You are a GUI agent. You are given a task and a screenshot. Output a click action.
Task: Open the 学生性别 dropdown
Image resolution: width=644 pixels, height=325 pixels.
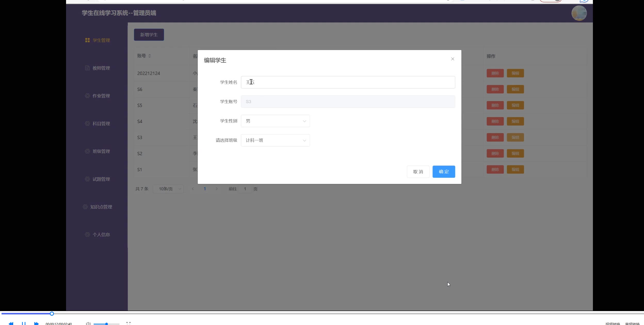[x=275, y=121]
